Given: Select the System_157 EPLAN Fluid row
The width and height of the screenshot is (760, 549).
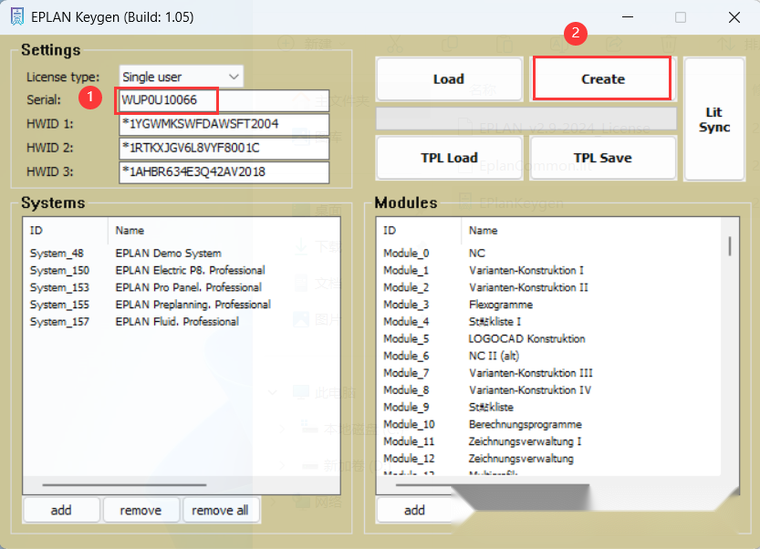Looking at the screenshot, I should pyautogui.click(x=181, y=322).
